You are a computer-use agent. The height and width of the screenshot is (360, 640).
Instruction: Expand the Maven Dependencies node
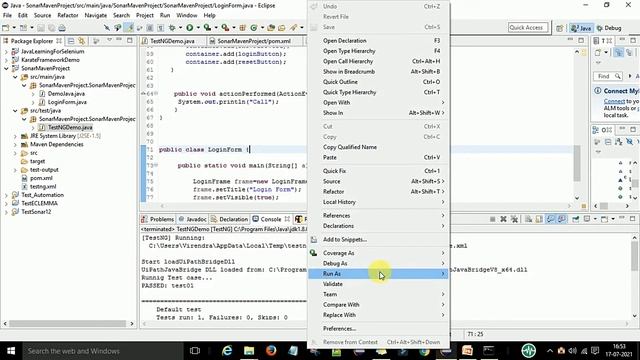[x=15, y=144]
